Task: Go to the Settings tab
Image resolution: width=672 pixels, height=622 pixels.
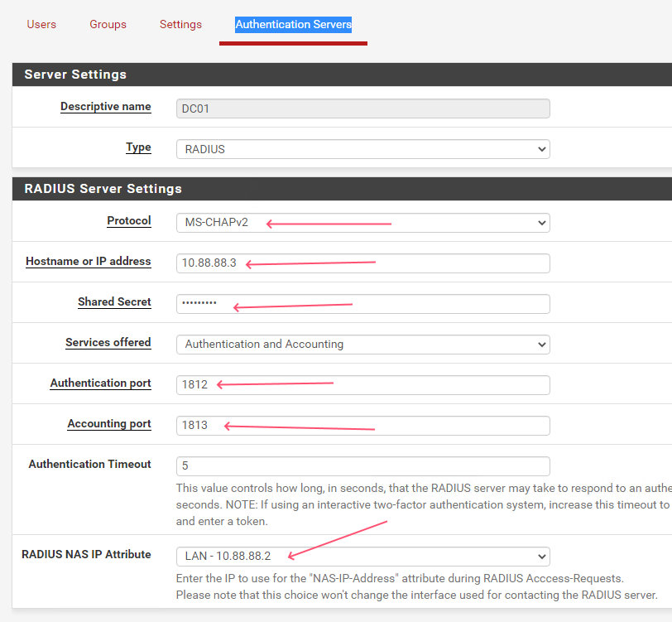Action: pyautogui.click(x=180, y=24)
